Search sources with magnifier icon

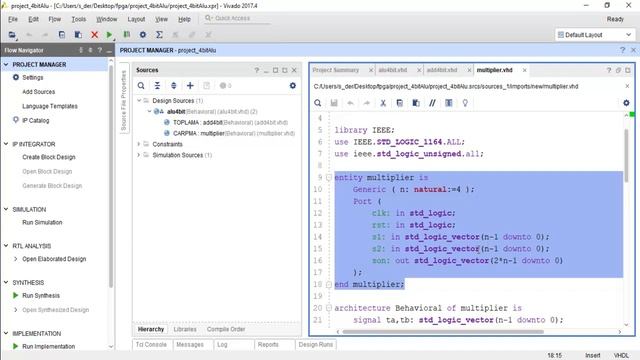pos(141,86)
